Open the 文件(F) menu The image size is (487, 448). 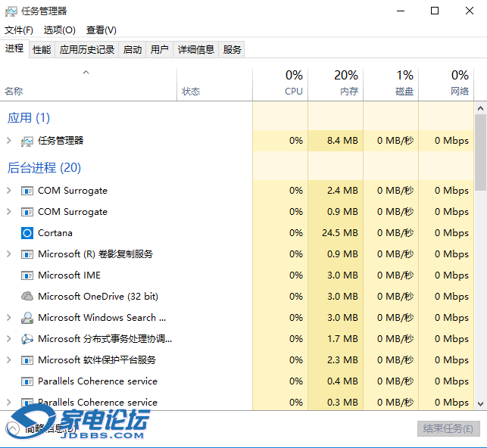[19, 30]
